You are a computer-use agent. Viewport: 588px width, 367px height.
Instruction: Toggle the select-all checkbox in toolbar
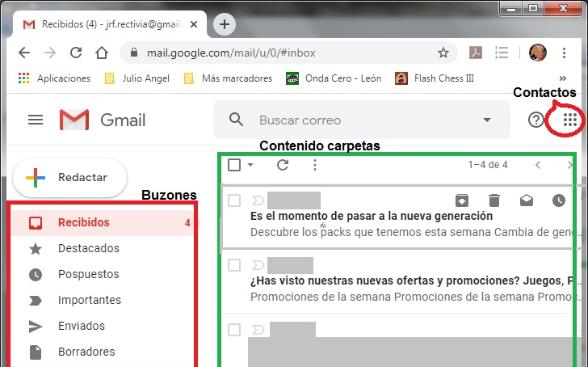click(x=234, y=165)
